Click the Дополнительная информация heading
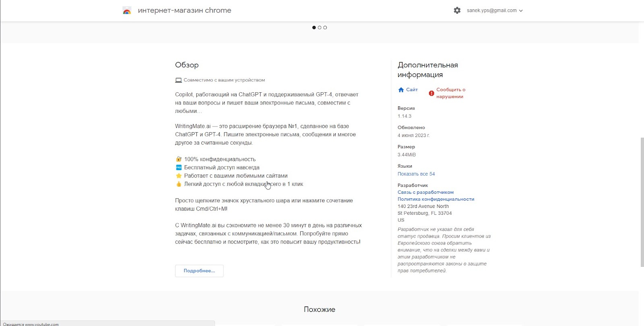The image size is (644, 326). point(428,70)
